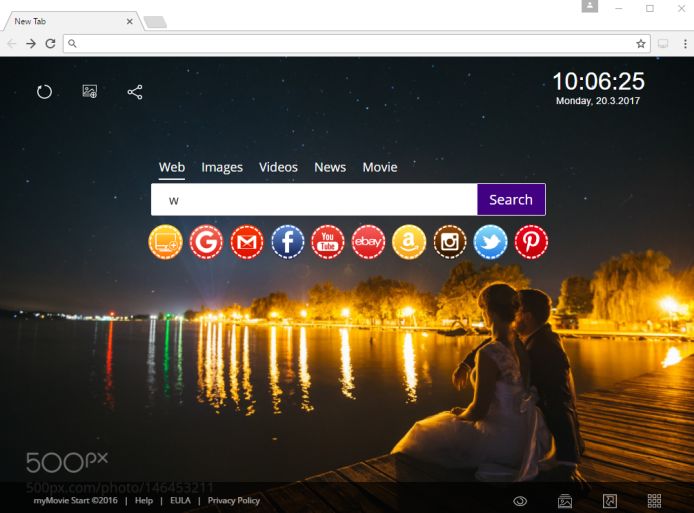Click the browser back arrow
This screenshot has width=694, height=513.
(x=12, y=43)
